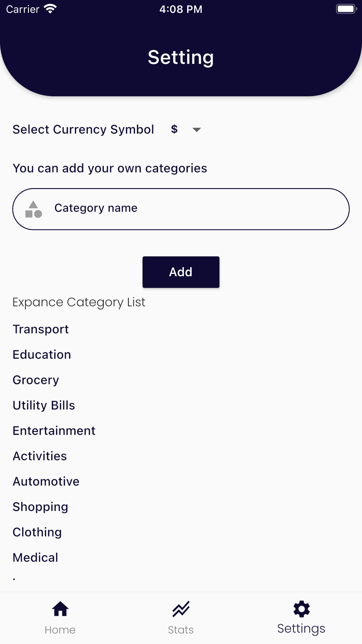This screenshot has width=362, height=644.
Task: Click the category shapes icon in field
Action: 34,209
